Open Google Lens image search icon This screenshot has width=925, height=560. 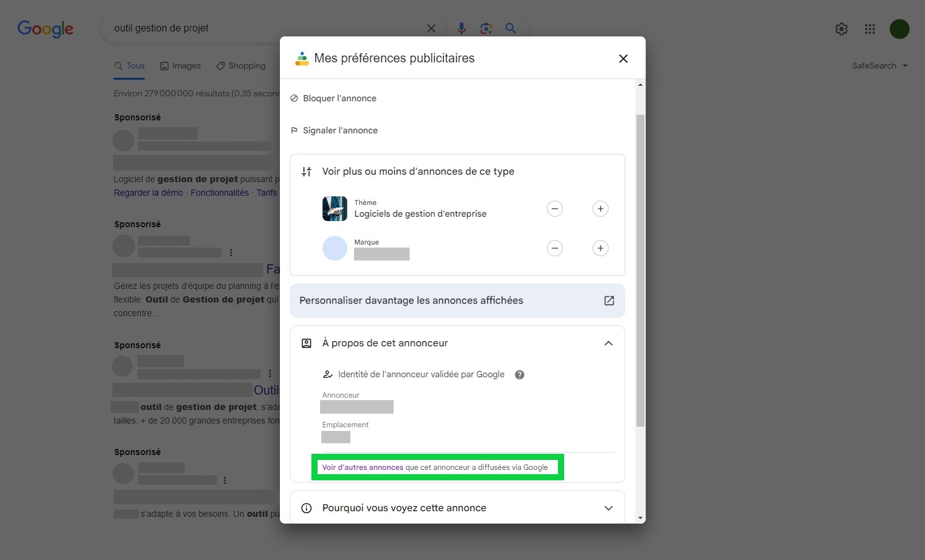(486, 28)
